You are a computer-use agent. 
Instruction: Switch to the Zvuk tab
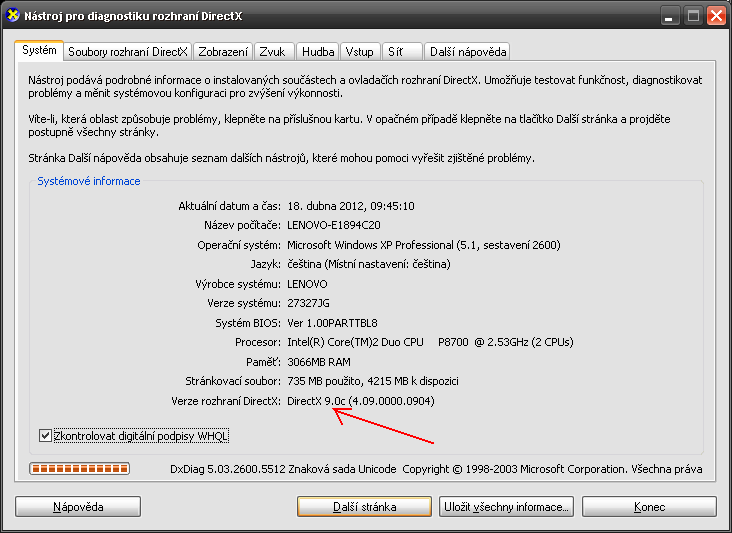tap(274, 52)
